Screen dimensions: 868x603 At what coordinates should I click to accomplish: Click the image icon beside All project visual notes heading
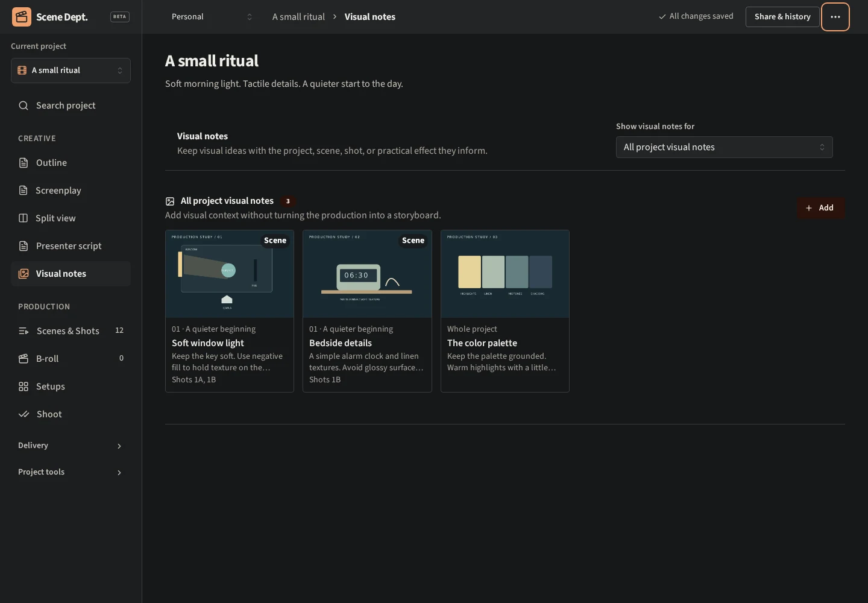pyautogui.click(x=170, y=201)
